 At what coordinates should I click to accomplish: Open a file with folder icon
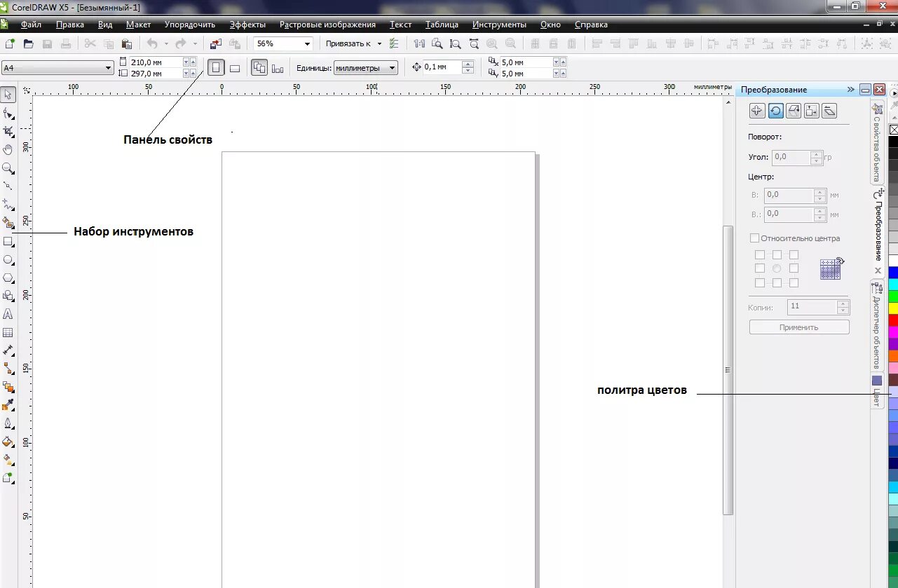tap(29, 43)
